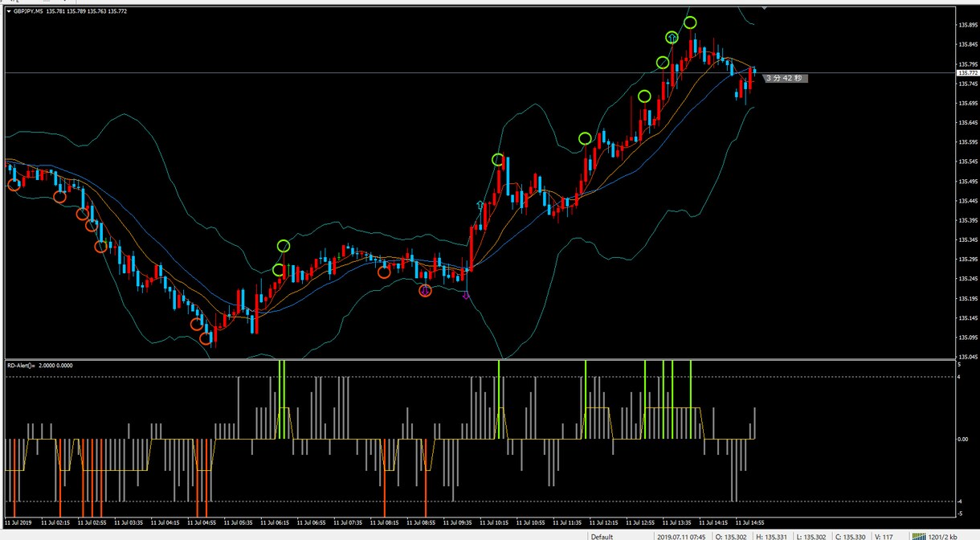Click the 135.045 price axis label
980x540 pixels.
(966, 357)
